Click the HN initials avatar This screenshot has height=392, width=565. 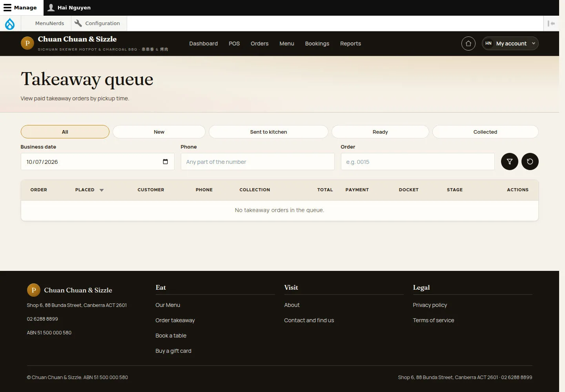click(488, 44)
